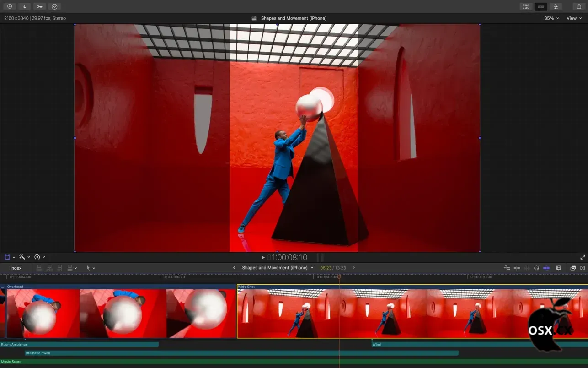The width and height of the screenshot is (588, 368).
Task: Click the Share export icon
Action: 579,6
